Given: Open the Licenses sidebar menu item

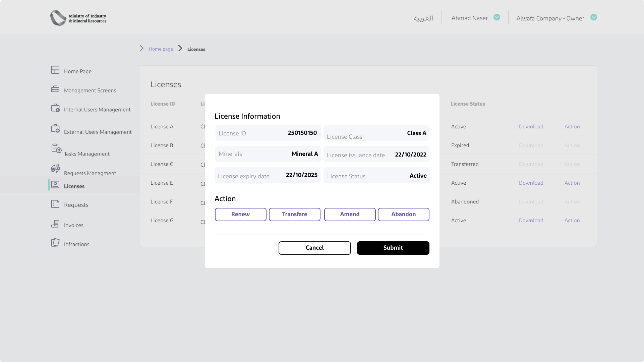Looking at the screenshot, I should pos(74,186).
